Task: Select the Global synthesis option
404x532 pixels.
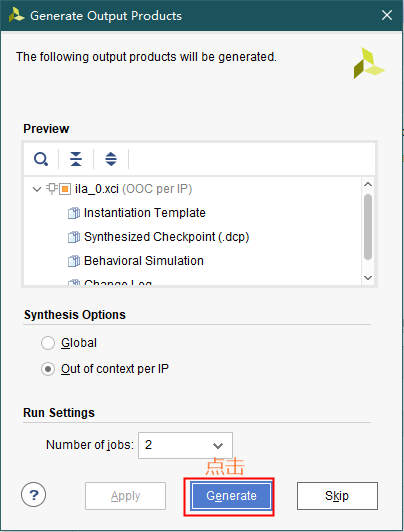Action: [48, 343]
